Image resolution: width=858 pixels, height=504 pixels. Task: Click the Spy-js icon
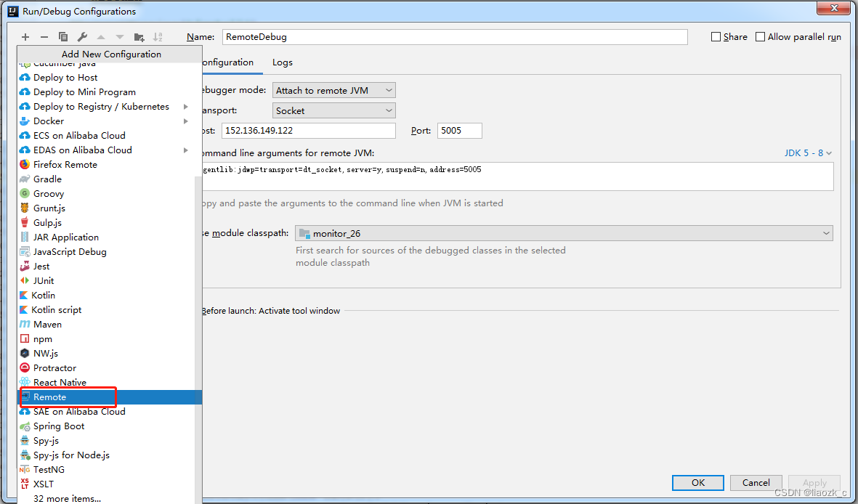pos(25,441)
